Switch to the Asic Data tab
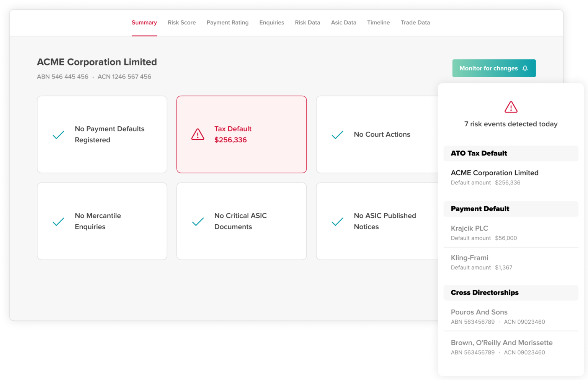The height and width of the screenshot is (380, 588). (x=343, y=23)
